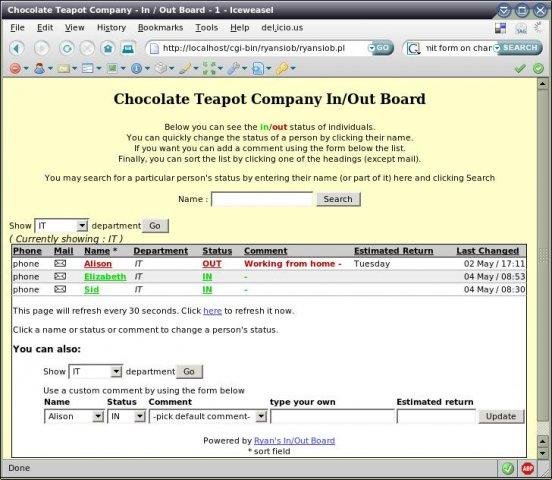552x480 pixels.
Task: Expand the search engine dropdown arrow beside SEARCH
Action: pos(497,48)
